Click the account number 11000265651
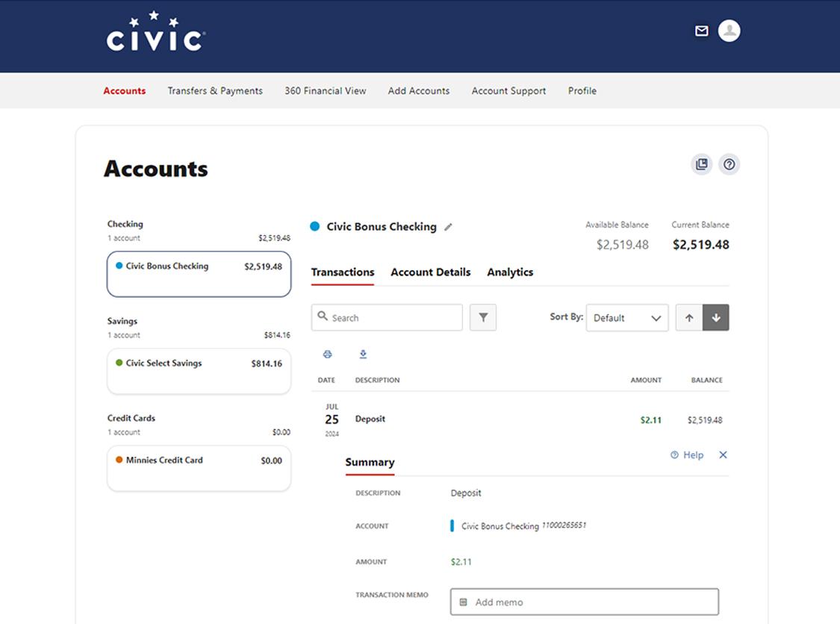Viewport: 840px width, 624px height. coord(564,525)
